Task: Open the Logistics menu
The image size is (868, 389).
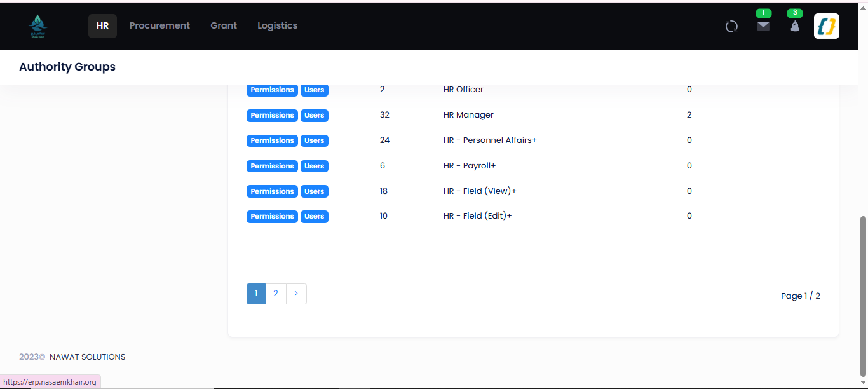Action: click(277, 26)
